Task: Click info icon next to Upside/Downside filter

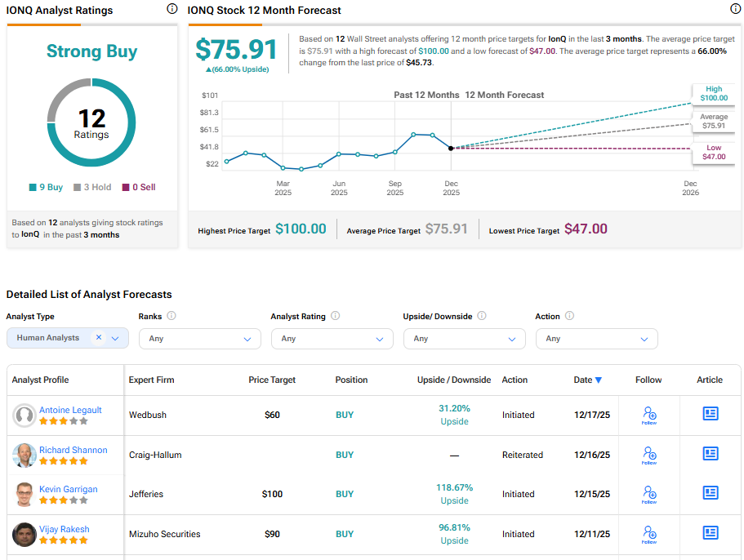Action: [x=482, y=316]
